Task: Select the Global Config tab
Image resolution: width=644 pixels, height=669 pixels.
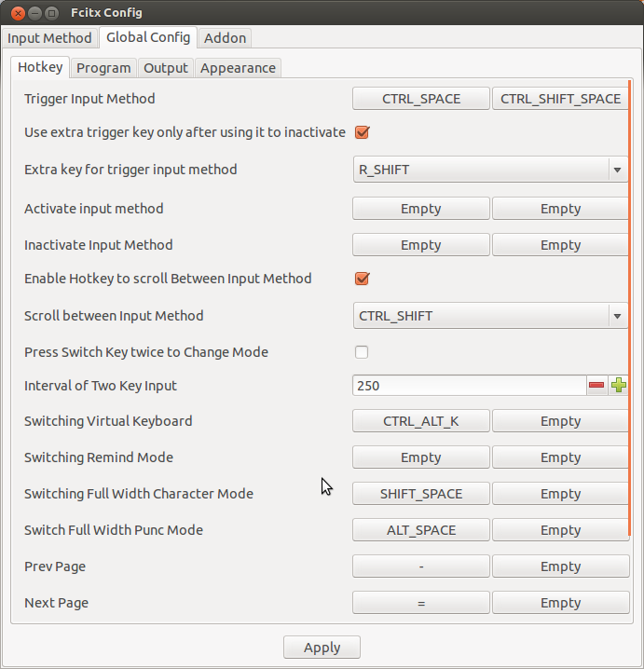Action: point(148,37)
